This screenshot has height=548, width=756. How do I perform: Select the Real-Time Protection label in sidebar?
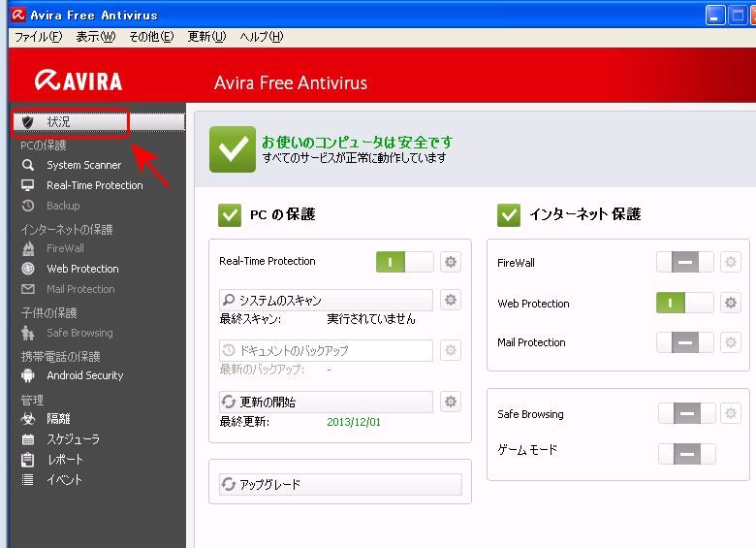tap(95, 185)
